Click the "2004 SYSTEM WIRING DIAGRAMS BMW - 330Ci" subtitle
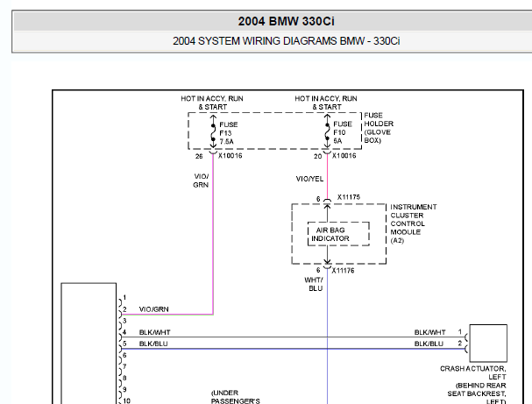Image resolution: width=532 pixels, height=404 pixels. (286, 41)
